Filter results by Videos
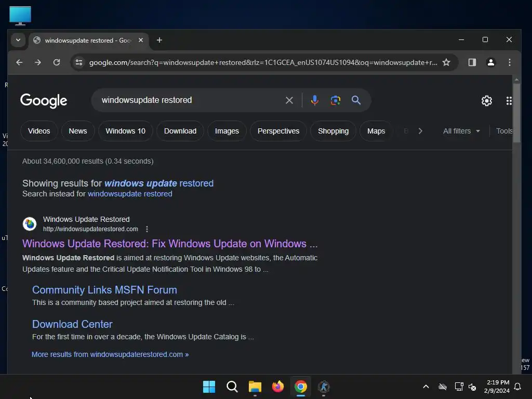Viewport: 532px width, 399px height. point(39,131)
